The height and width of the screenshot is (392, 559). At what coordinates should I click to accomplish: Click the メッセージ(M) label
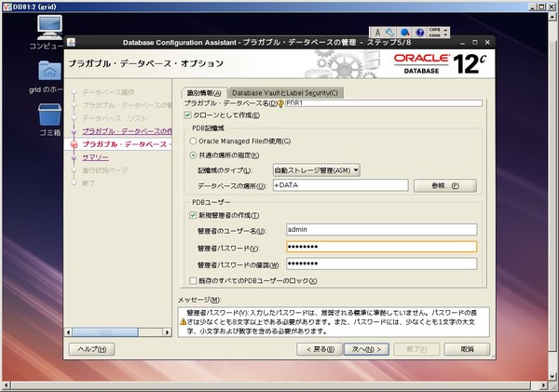pos(199,300)
